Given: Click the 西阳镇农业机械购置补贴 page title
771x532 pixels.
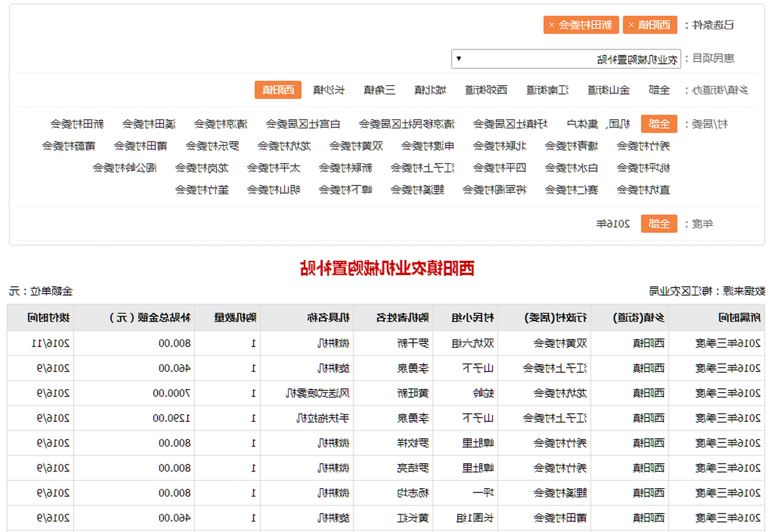Looking at the screenshot, I should pyautogui.click(x=387, y=268).
